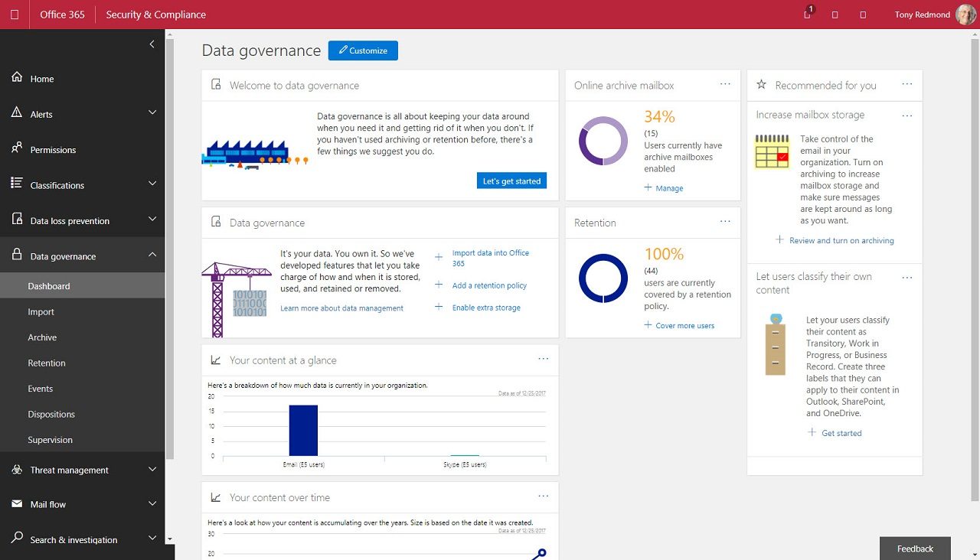Click the Data governance lock icon
980x560 pixels.
(x=17, y=256)
